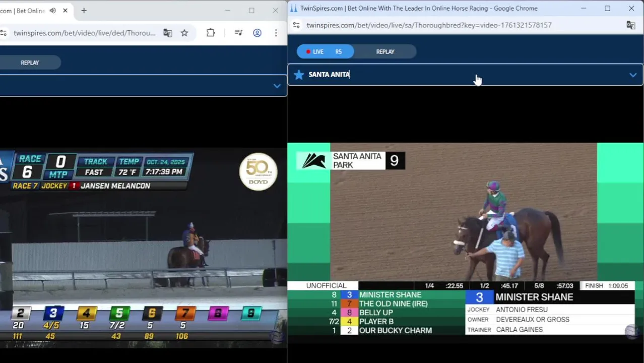Screen dimensions: 644x363
Task: Select the LIVE R5 toggle option
Action: point(325,51)
